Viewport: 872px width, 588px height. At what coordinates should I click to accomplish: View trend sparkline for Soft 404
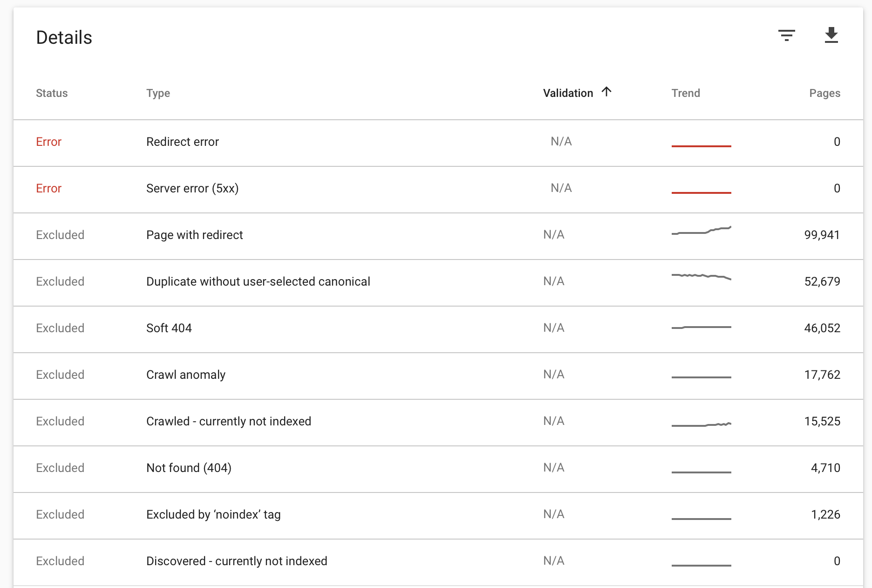point(701,328)
